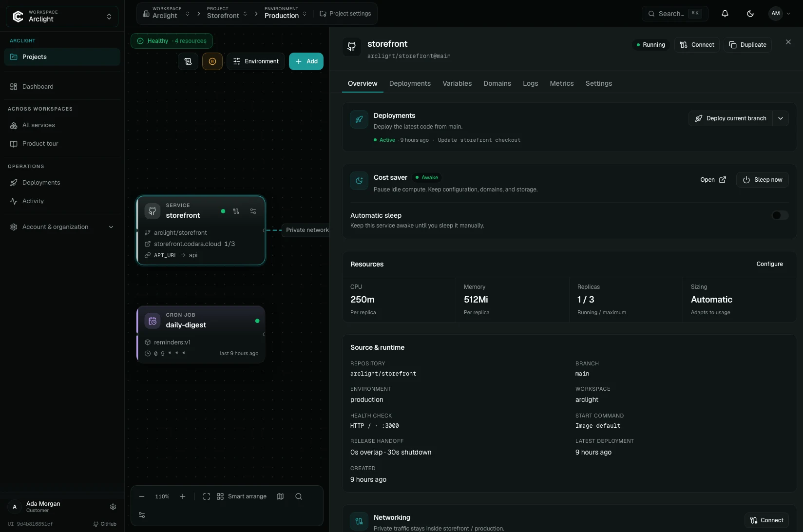The width and height of the screenshot is (803, 532).
Task: Click the search field
Action: tap(675, 14)
